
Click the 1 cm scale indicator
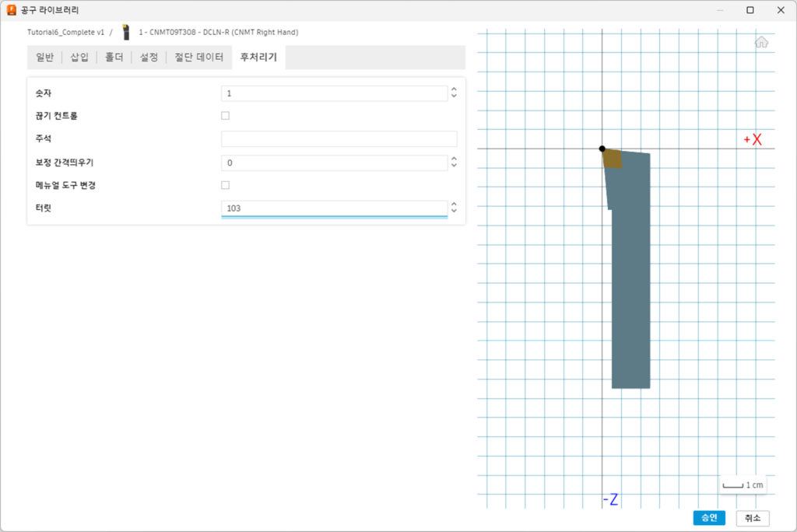click(743, 485)
